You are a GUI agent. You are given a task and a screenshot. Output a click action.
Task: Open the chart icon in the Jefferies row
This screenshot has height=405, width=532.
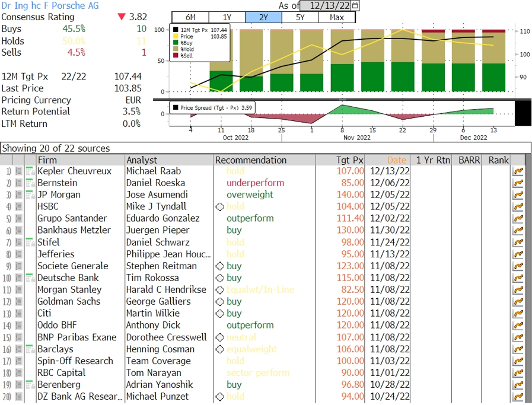click(518, 254)
